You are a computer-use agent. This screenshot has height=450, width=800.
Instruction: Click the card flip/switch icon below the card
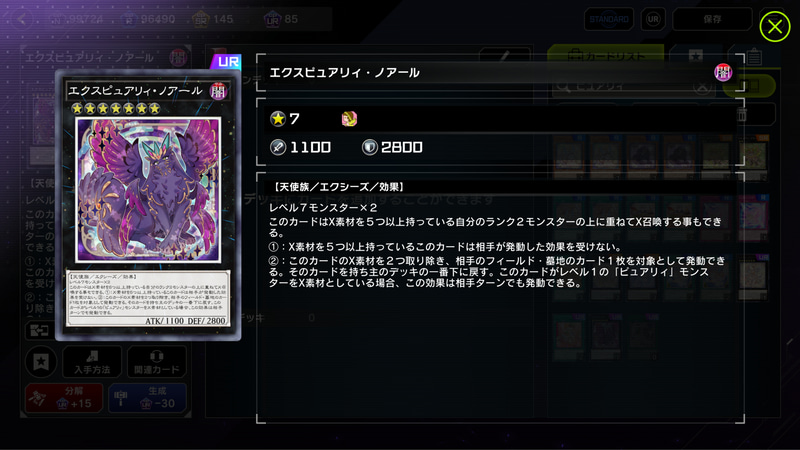(39, 331)
